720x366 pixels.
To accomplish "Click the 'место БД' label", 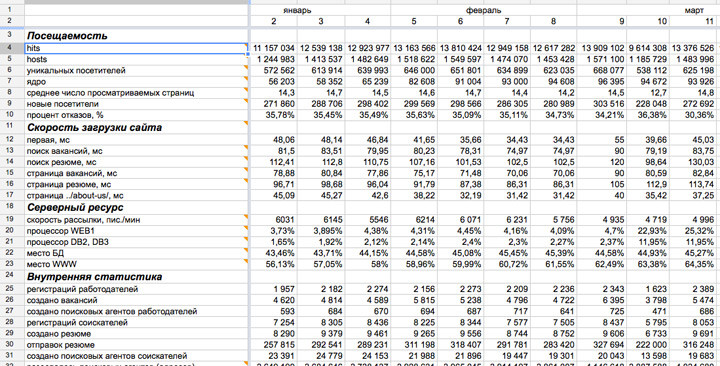I will (x=136, y=254).
